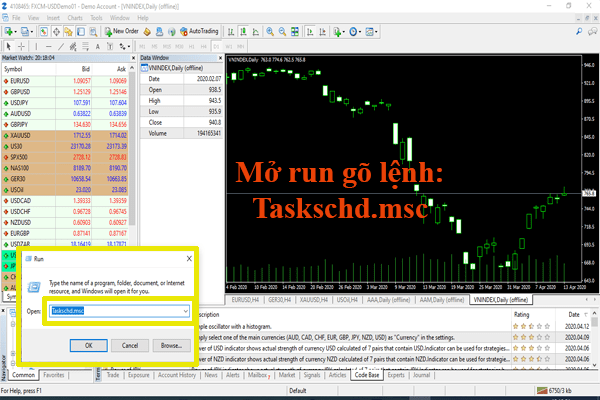Toggle chart auto scroll icon

tap(310, 32)
